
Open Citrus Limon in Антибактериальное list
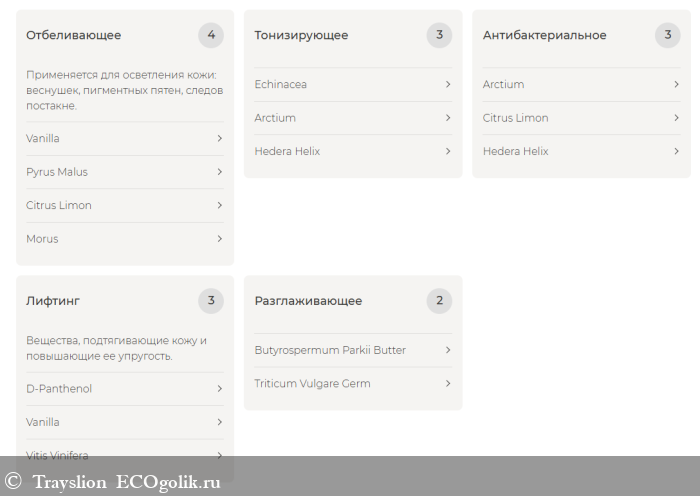click(515, 118)
